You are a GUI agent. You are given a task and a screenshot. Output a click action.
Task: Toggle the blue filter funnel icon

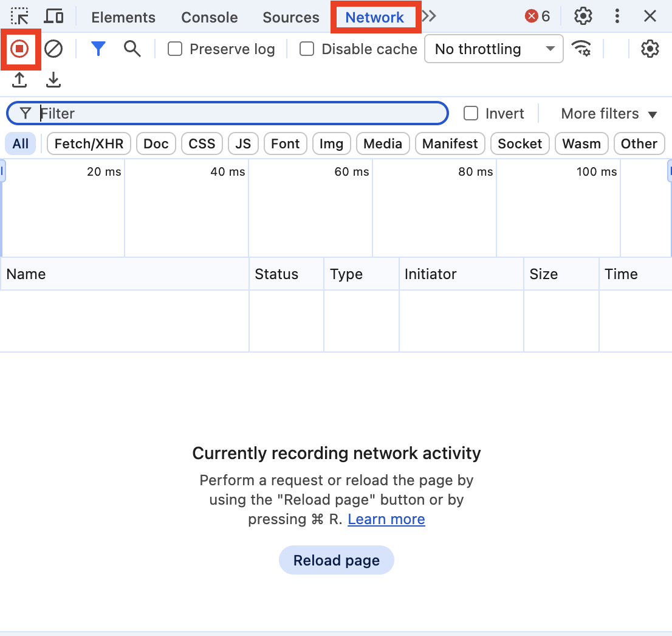pos(98,49)
